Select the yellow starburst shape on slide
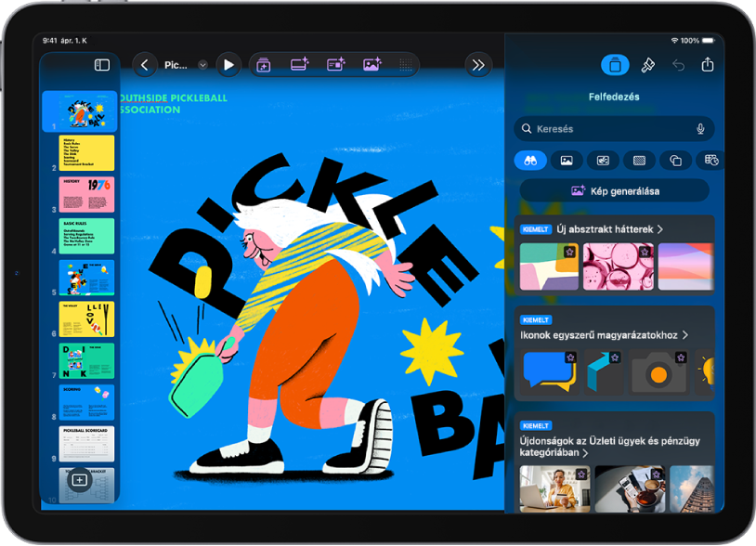 pos(432,351)
